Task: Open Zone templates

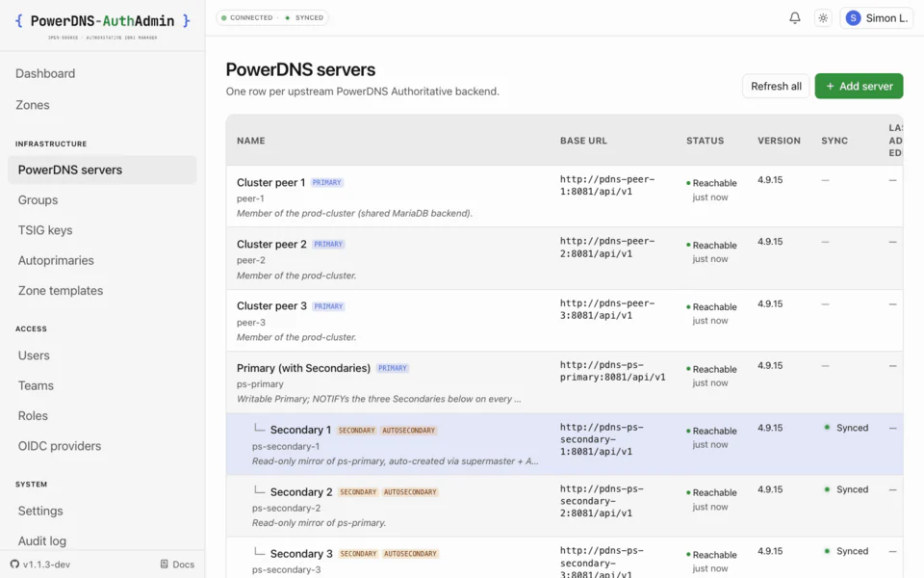Action: coord(60,290)
